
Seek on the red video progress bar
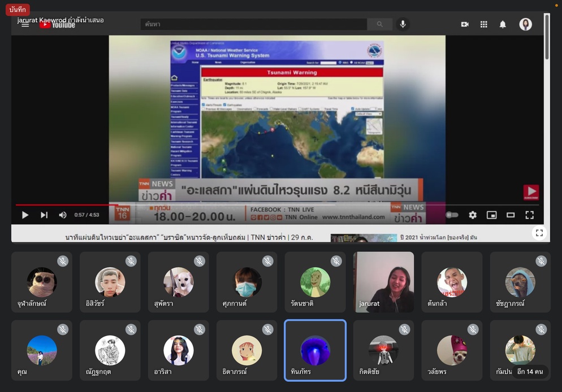[277, 205]
